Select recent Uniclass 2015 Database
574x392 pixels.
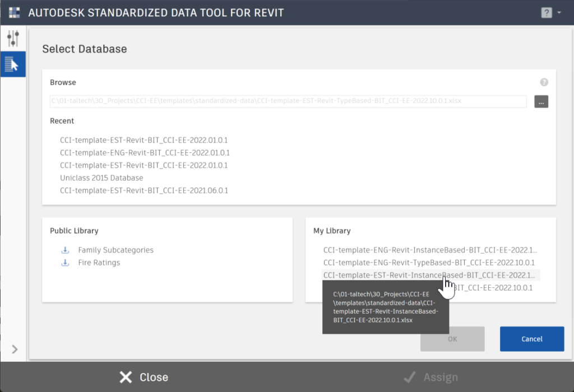tap(101, 178)
